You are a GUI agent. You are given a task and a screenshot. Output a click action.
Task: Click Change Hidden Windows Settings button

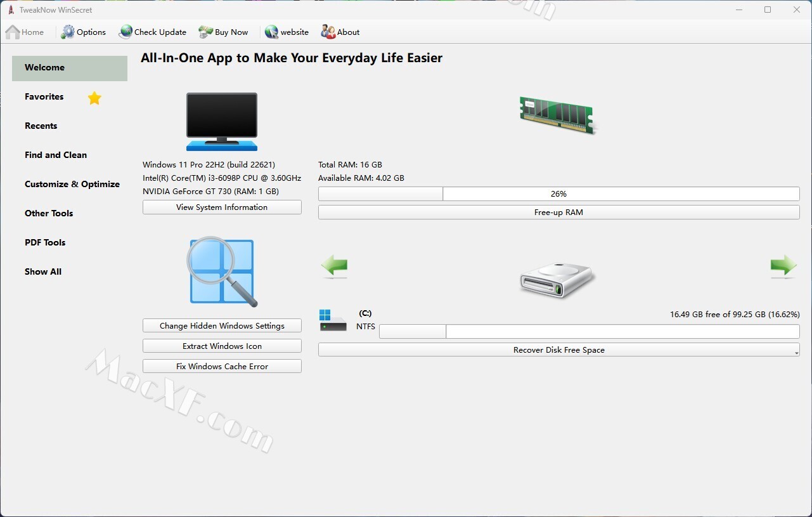click(x=222, y=326)
